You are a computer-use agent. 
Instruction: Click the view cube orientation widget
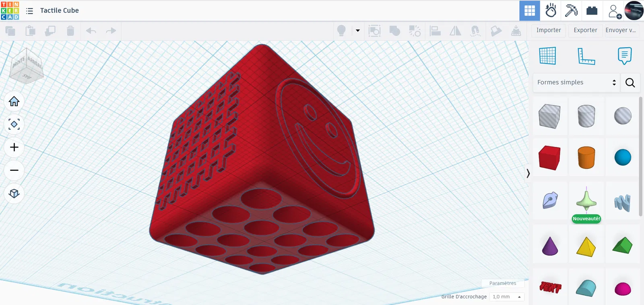[27, 66]
